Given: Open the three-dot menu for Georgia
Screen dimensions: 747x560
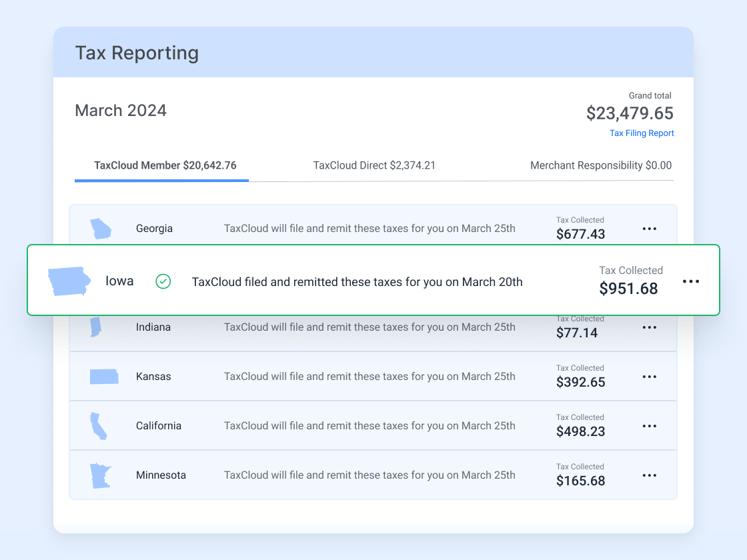Looking at the screenshot, I should click(650, 229).
